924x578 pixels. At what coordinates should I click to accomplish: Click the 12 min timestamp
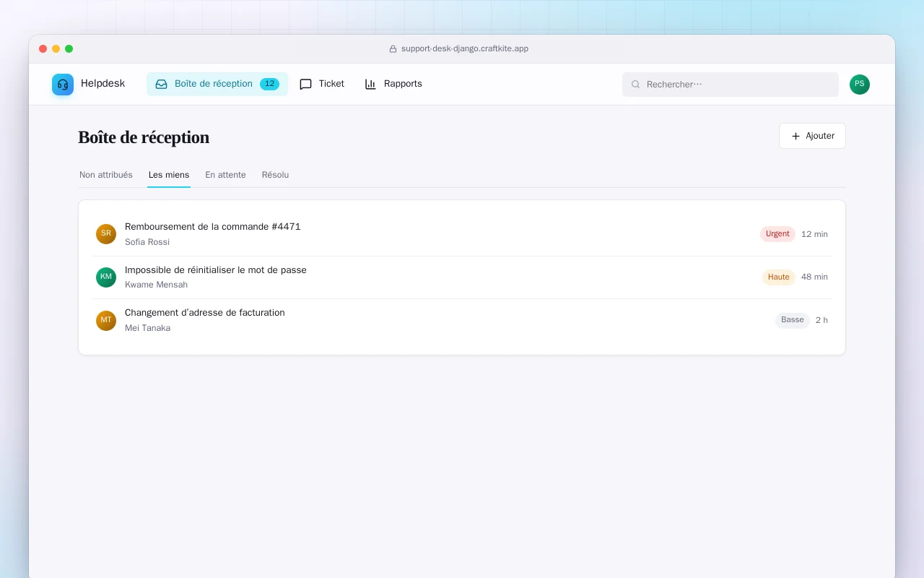[x=814, y=234]
